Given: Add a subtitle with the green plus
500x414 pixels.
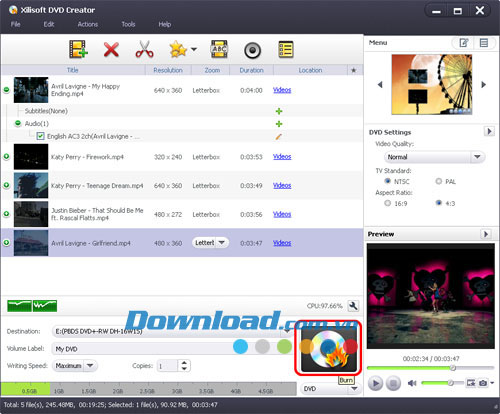Looking at the screenshot, I should click(279, 111).
